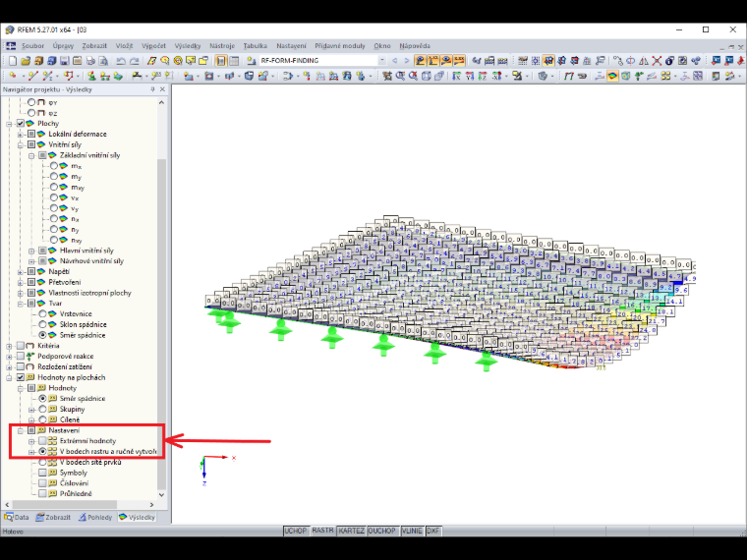Select the Vrstevnice radio button

point(42,313)
